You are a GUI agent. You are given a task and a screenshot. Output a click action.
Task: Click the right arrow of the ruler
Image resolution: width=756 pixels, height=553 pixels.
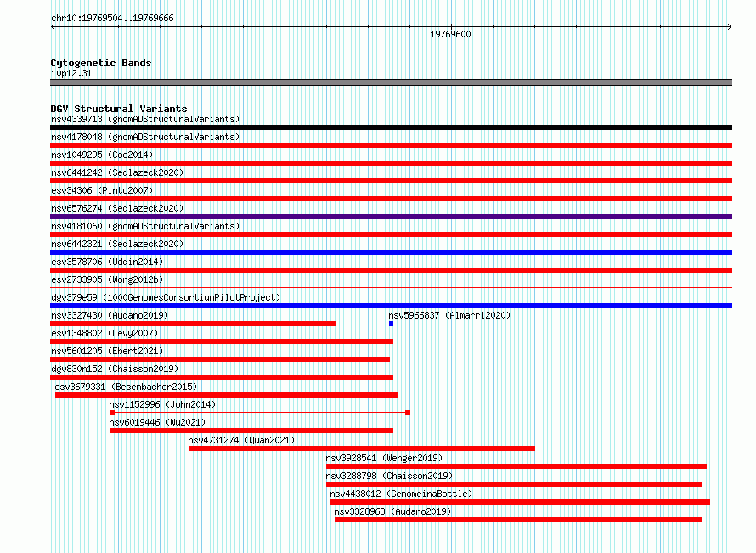tap(730, 27)
